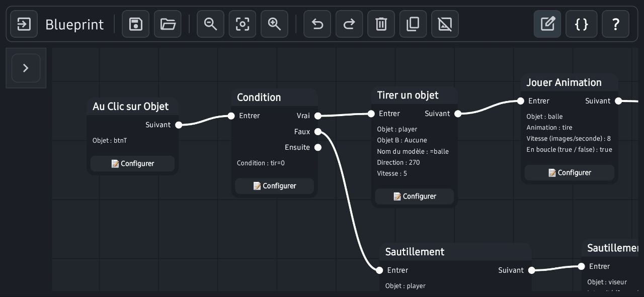Viewport: 644px width, 297px height.
Task: Select the Tirer un objet node title
Action: point(408,95)
